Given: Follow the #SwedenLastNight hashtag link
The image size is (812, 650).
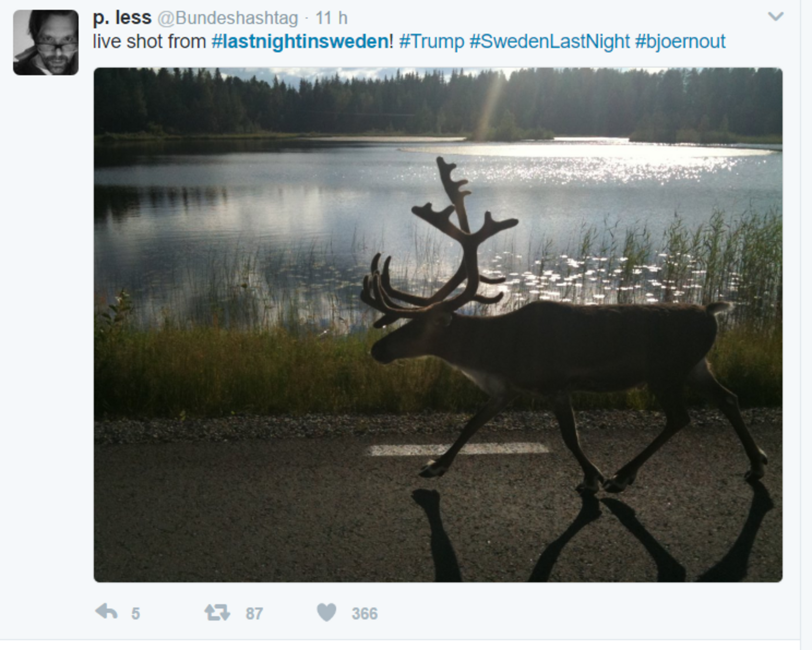Looking at the screenshot, I should 550,41.
